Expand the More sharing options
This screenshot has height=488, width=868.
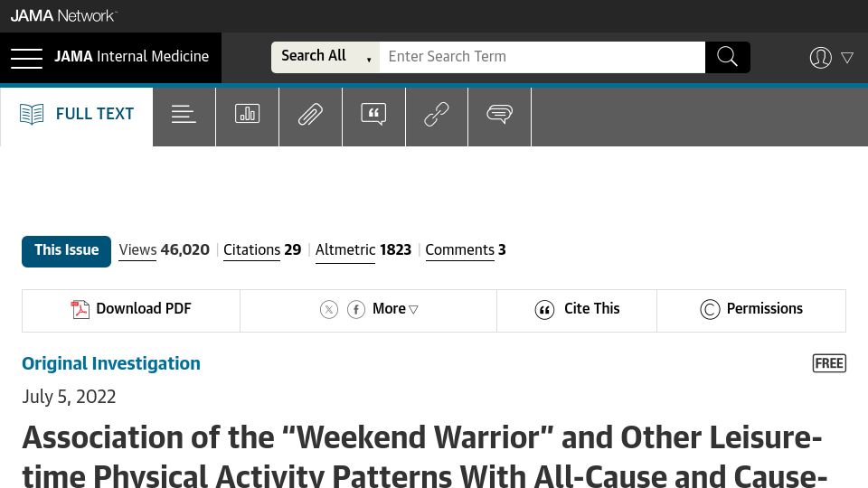(x=395, y=309)
